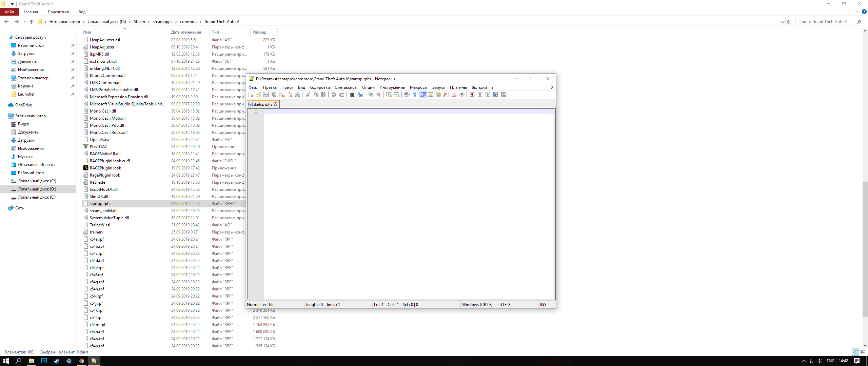Viewport: 868px width, 366px height.
Task: Click the Steam breadcrumb in address bar
Action: pyautogui.click(x=139, y=22)
